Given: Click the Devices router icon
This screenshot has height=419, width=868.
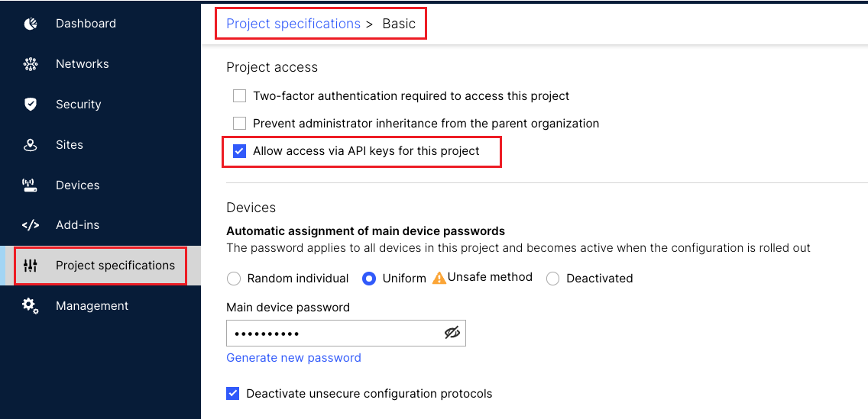Looking at the screenshot, I should tap(31, 185).
